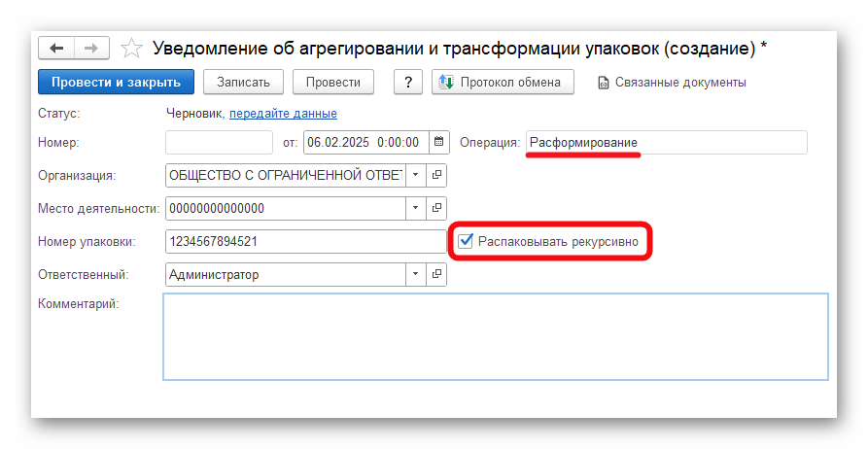
Task: Go forward with the right arrow button
Action: click(91, 49)
